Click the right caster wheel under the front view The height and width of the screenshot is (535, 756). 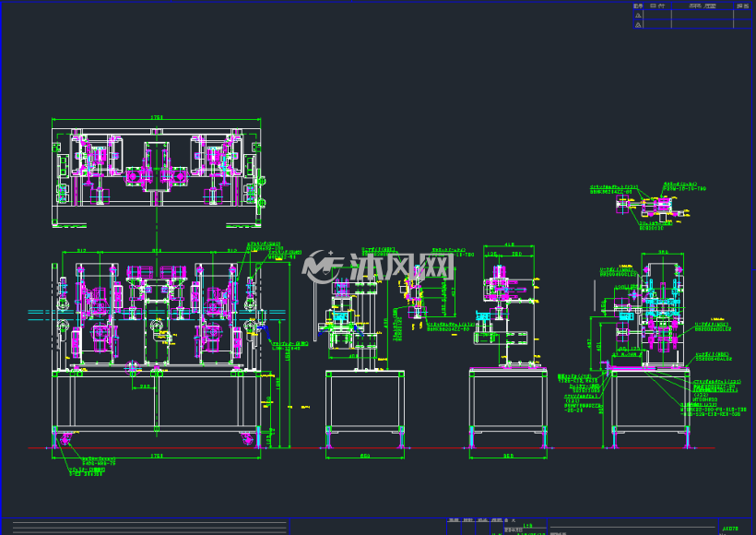coord(248,439)
